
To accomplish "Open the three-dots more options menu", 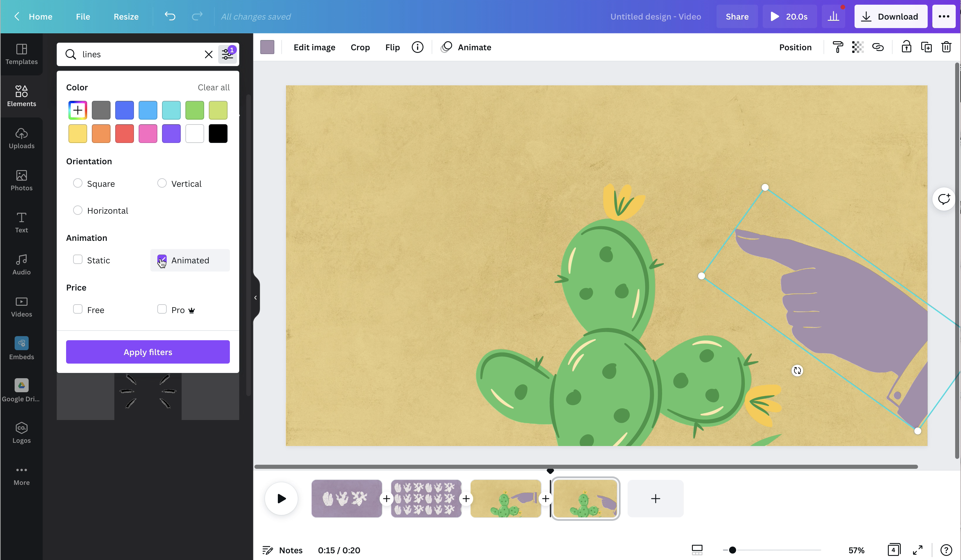I will coord(944,16).
